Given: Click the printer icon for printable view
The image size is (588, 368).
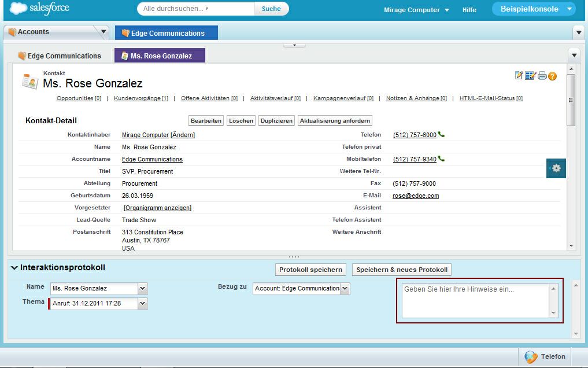Looking at the screenshot, I should (x=542, y=76).
